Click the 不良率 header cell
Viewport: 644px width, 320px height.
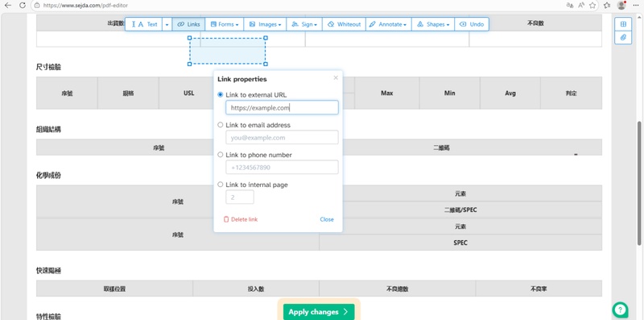[539, 289]
